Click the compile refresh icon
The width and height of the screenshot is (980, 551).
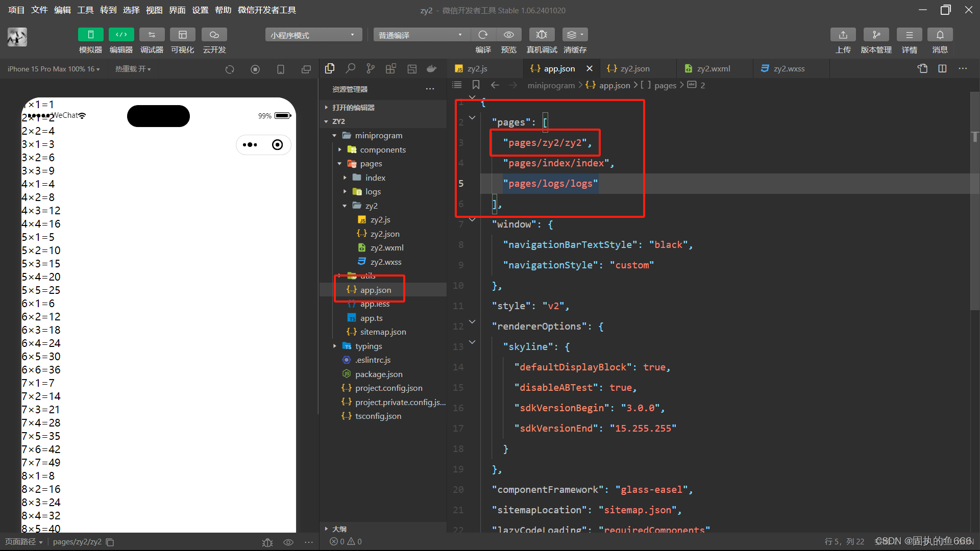click(483, 35)
